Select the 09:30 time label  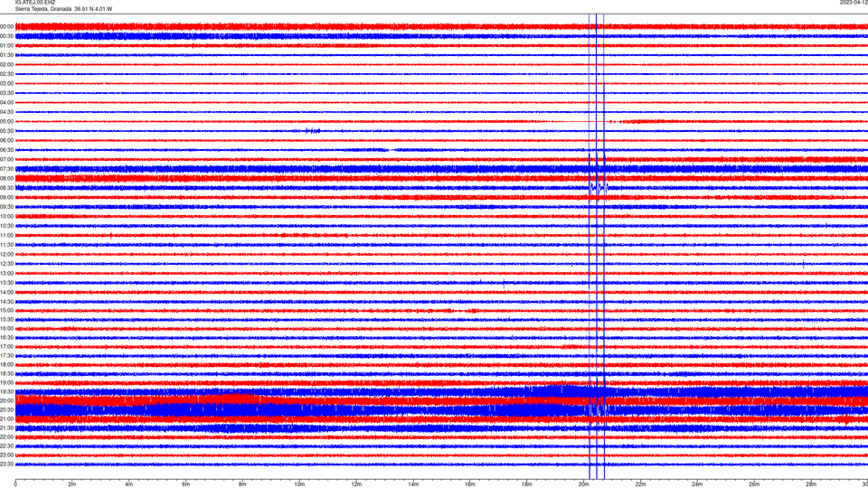6,207
